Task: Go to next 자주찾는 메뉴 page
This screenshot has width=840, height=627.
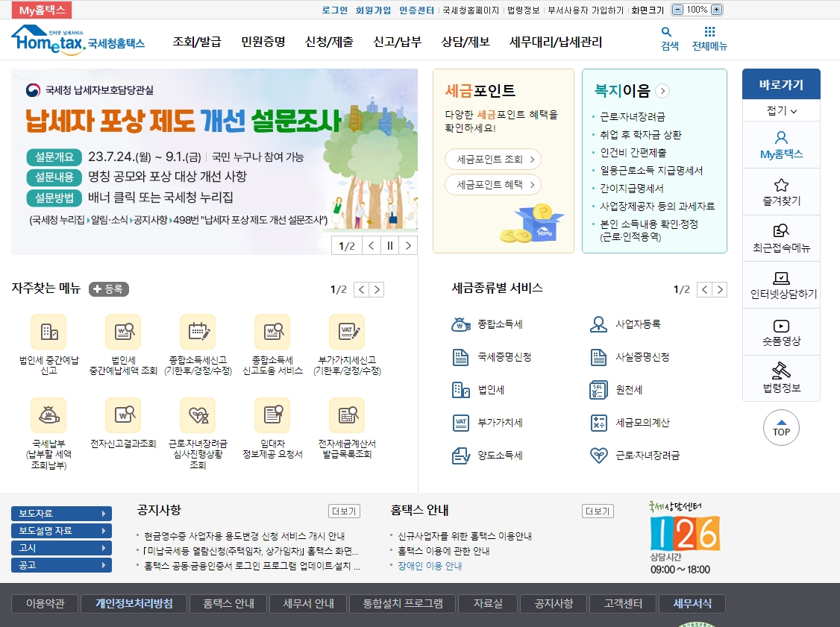Action: (x=377, y=290)
